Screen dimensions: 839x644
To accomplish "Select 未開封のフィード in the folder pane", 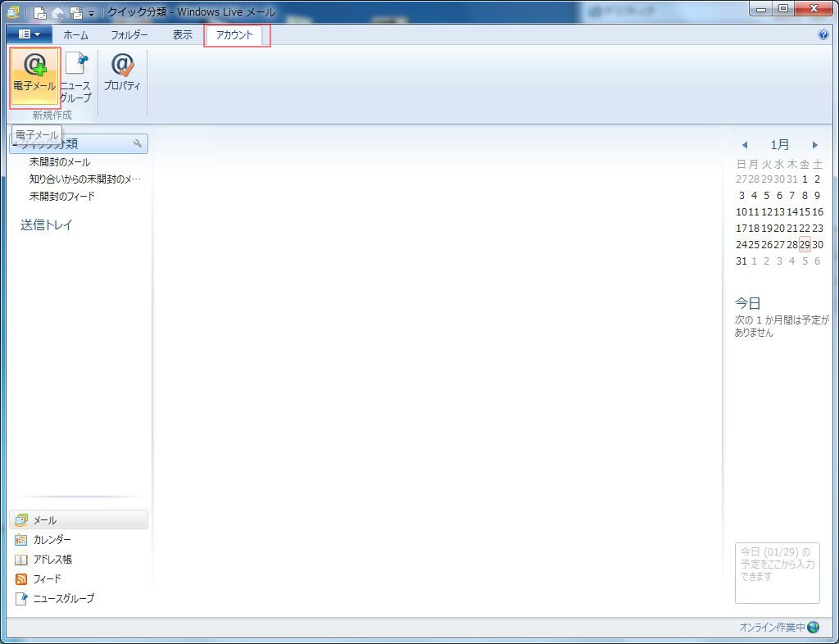I will (x=62, y=197).
